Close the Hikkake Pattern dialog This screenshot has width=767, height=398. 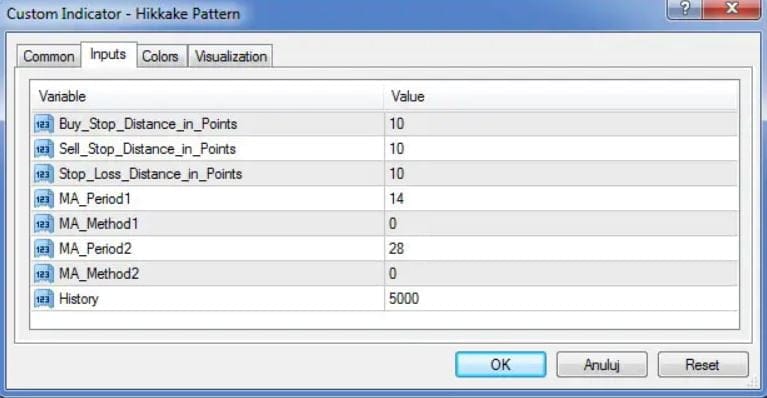point(732,8)
